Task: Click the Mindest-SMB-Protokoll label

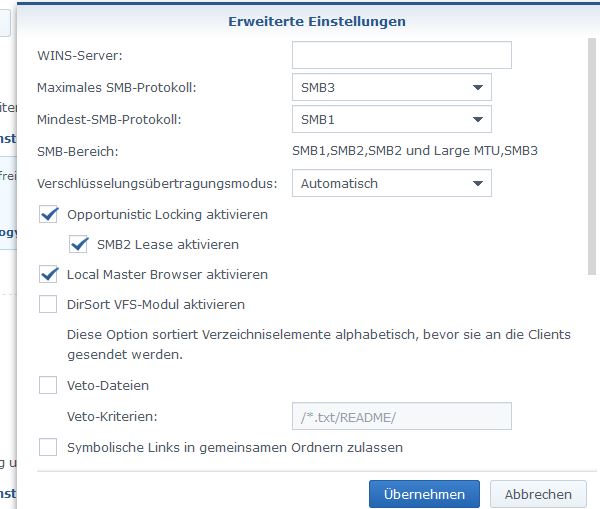Action: [x=109, y=120]
